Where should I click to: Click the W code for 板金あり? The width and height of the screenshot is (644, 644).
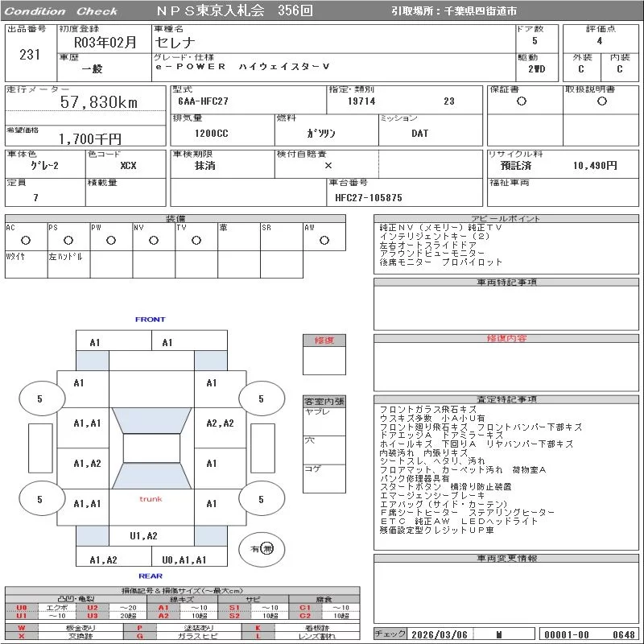coord(22,628)
